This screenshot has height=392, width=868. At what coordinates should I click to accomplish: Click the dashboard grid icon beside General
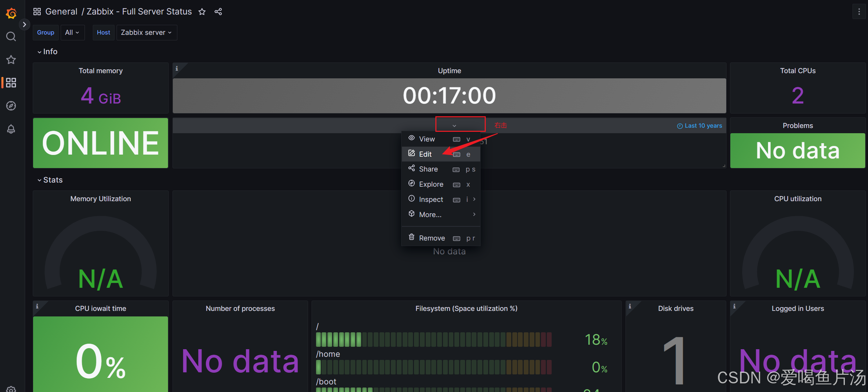[37, 12]
